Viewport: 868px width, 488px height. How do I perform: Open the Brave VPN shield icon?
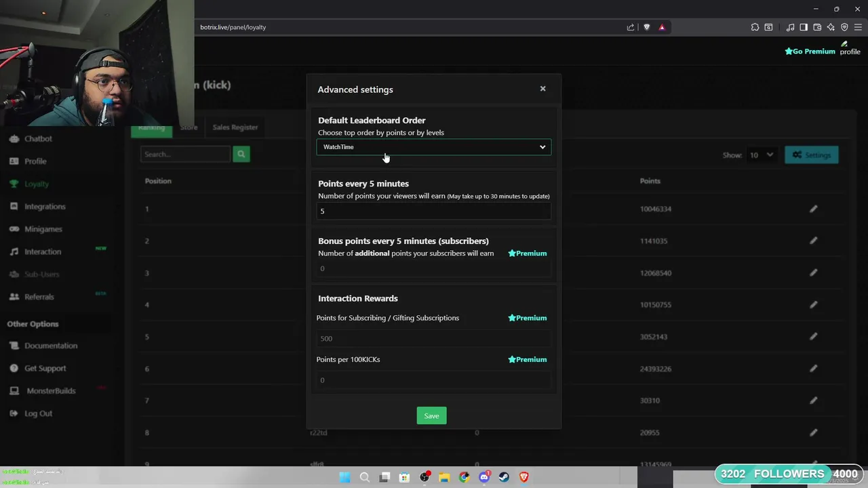(x=844, y=27)
